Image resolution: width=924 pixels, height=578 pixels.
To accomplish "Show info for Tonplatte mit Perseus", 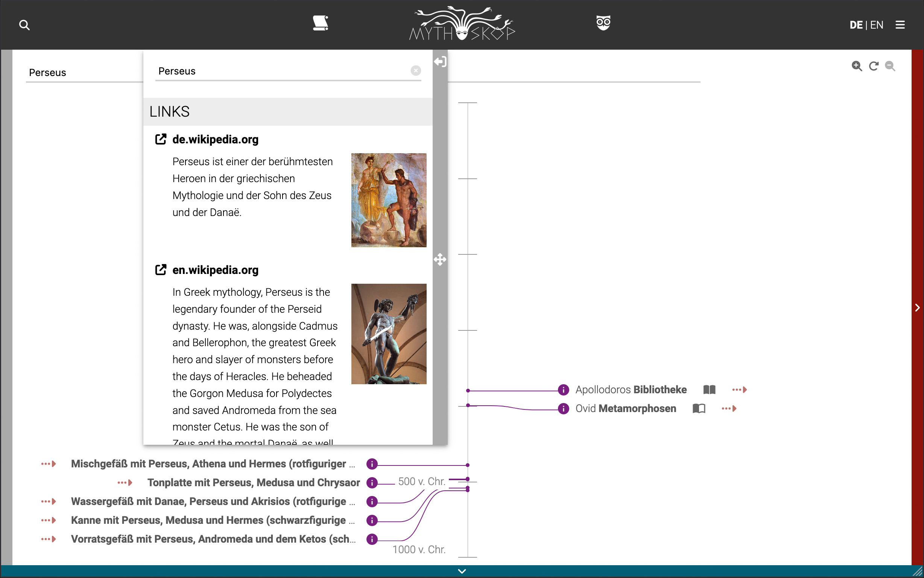I will (372, 482).
